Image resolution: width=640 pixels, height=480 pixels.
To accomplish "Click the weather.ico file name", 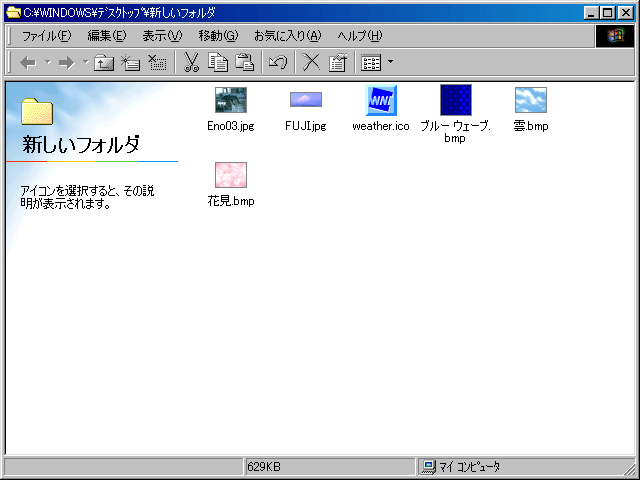I will tap(381, 126).
